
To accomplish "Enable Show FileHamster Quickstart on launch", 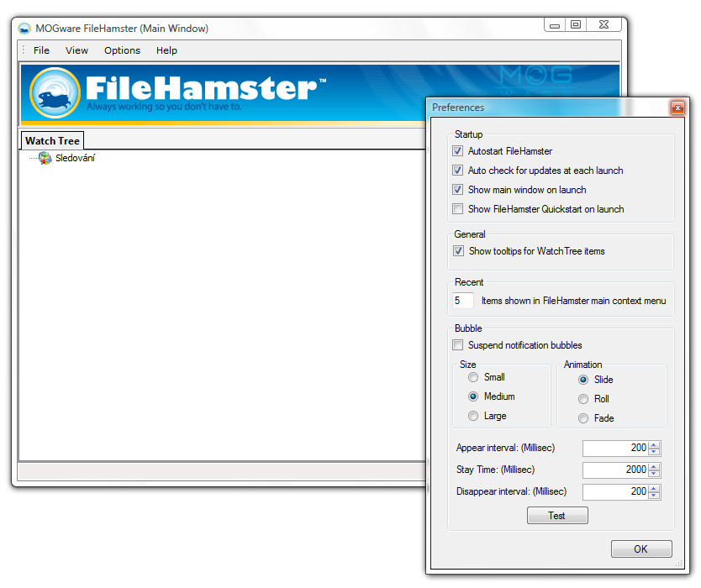I will (x=457, y=208).
